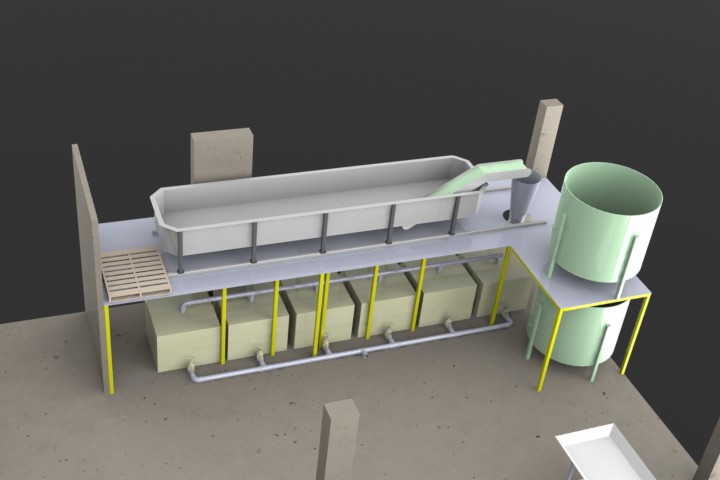
Task: Select the wide concrete block behind trough
Action: (222, 156)
